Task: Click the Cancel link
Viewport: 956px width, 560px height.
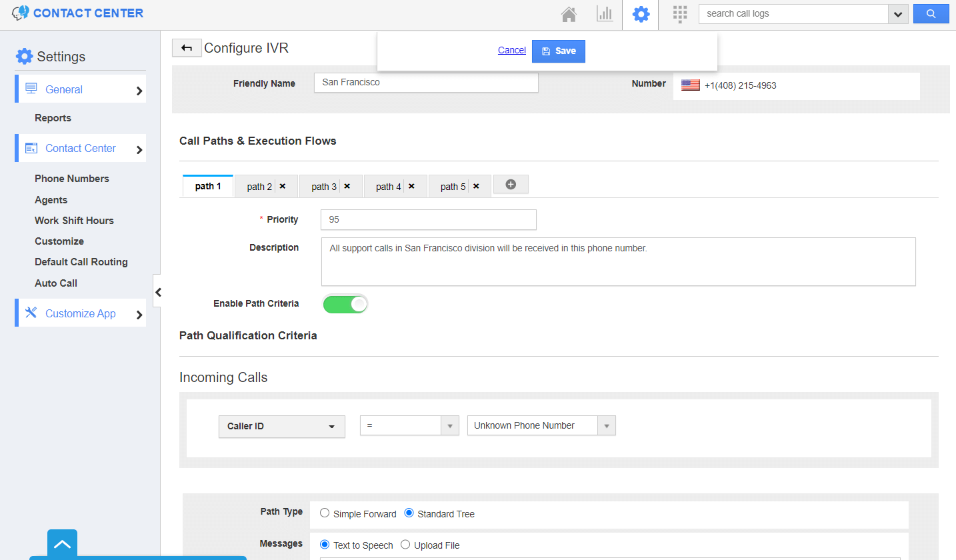Action: pos(511,50)
